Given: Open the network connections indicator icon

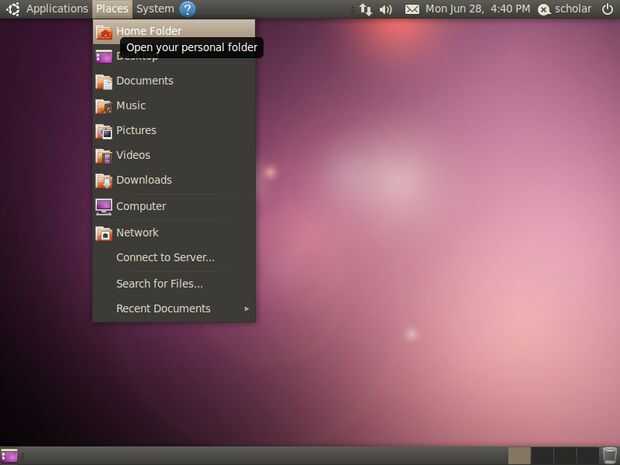Looking at the screenshot, I should pyautogui.click(x=365, y=9).
